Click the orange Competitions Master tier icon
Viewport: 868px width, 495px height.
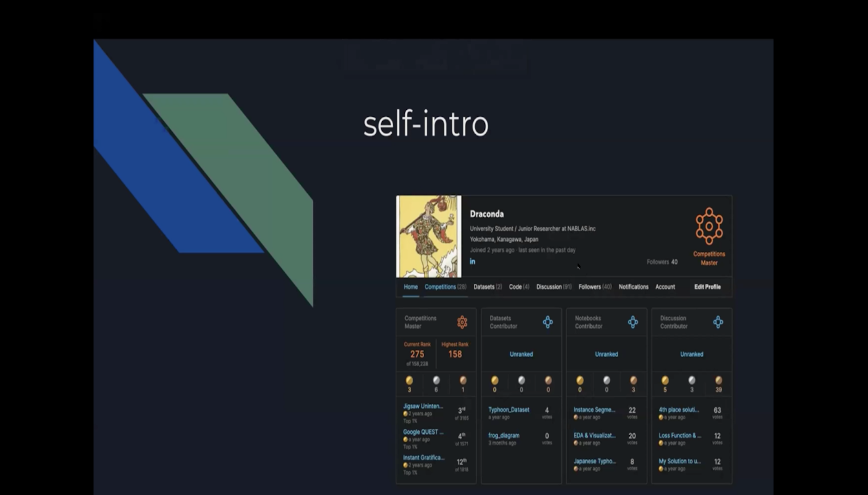click(462, 322)
